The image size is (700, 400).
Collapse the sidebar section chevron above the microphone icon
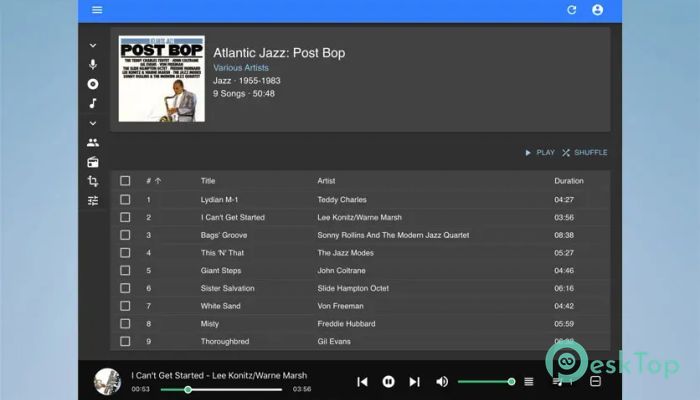[93, 46]
